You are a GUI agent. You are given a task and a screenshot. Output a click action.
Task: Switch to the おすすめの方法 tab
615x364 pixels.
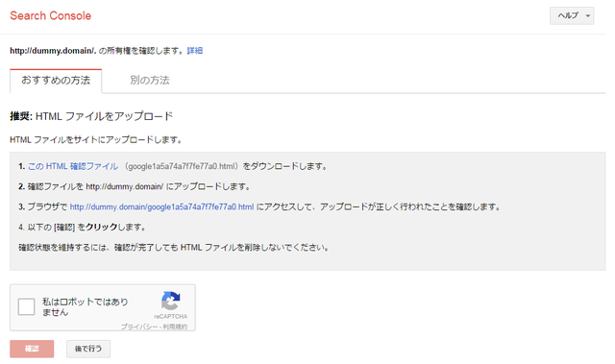pos(56,81)
